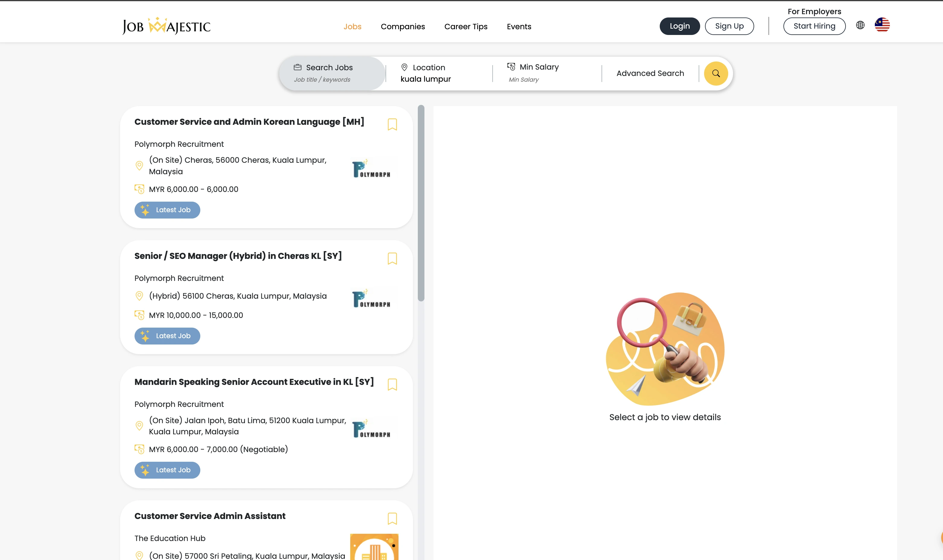Bookmark the Customer Service Korean Language job

[392, 124]
